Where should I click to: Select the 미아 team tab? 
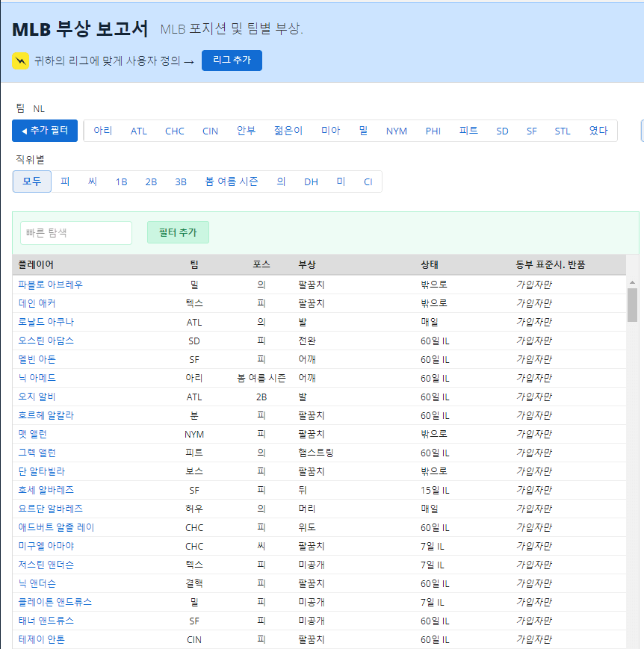[330, 131]
